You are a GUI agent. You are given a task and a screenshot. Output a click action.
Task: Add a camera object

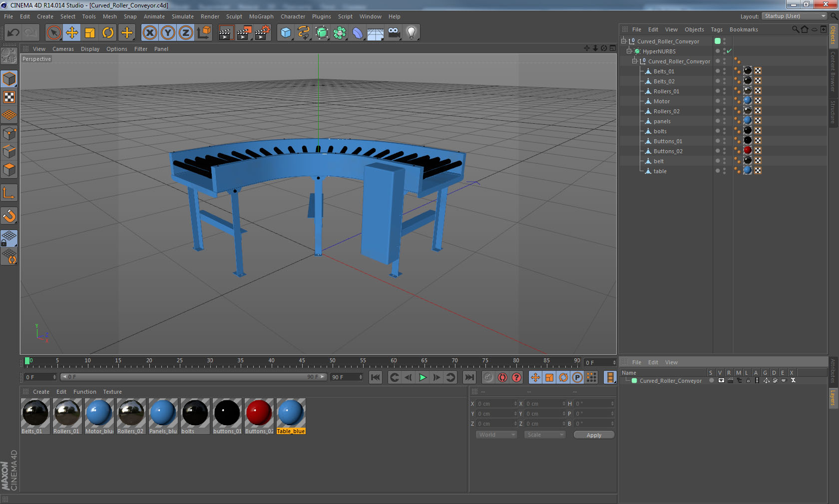click(394, 33)
